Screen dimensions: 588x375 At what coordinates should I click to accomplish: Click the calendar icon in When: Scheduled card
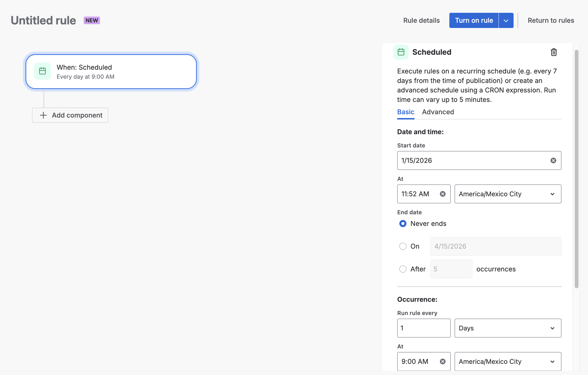pyautogui.click(x=42, y=71)
